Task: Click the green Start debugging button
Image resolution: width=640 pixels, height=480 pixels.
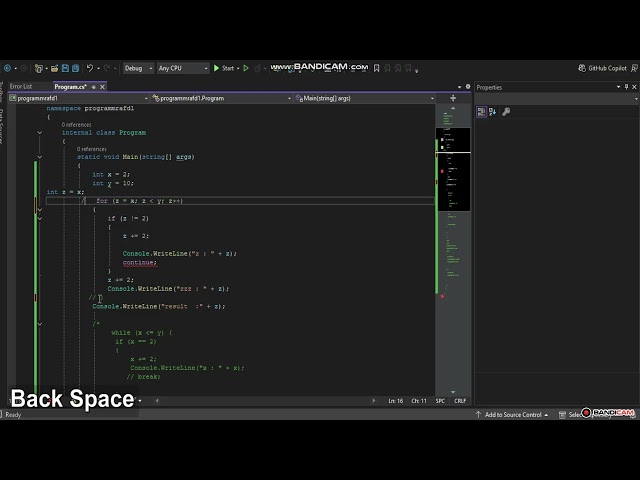Action: click(x=217, y=68)
